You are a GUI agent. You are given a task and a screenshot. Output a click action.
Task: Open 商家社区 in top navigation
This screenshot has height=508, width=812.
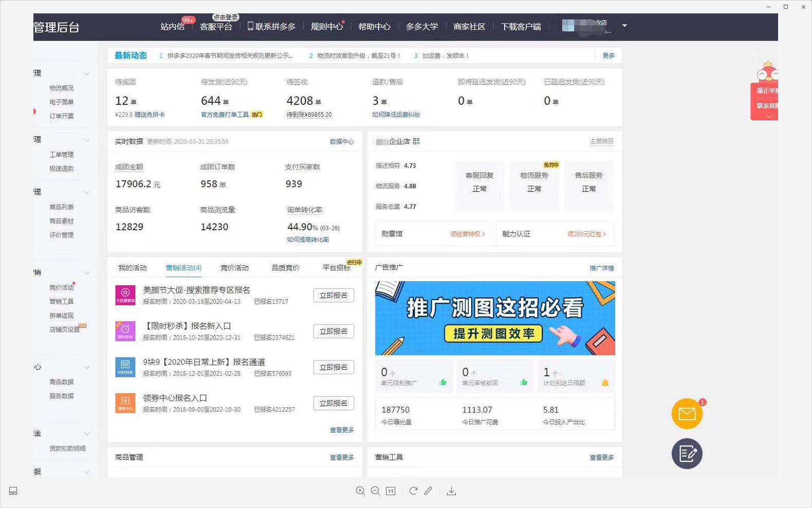click(469, 26)
